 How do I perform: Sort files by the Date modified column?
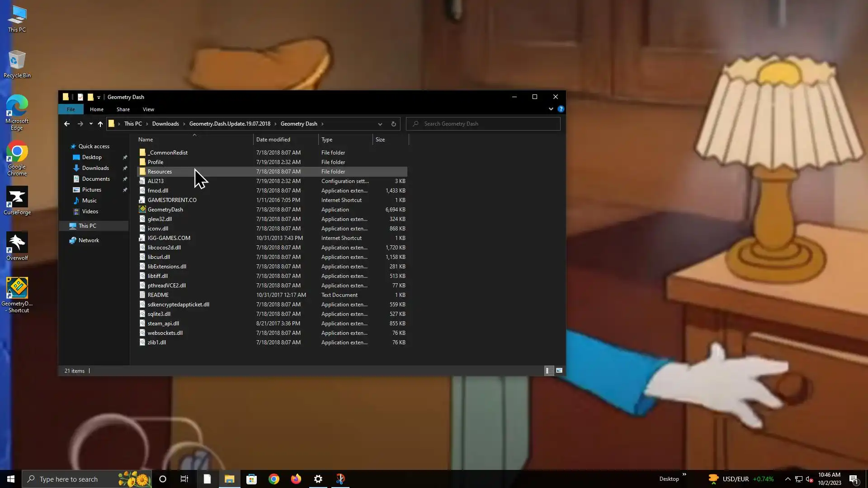click(x=273, y=140)
